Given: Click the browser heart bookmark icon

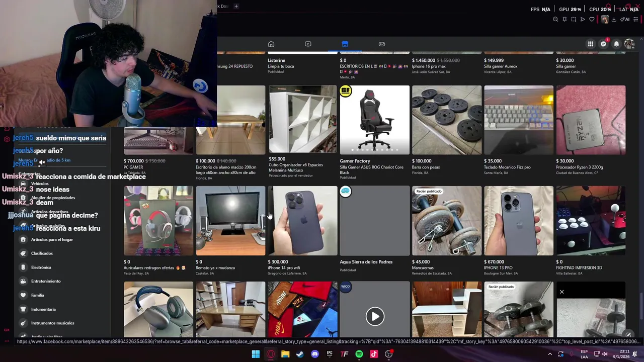Looking at the screenshot, I should 592,20.
